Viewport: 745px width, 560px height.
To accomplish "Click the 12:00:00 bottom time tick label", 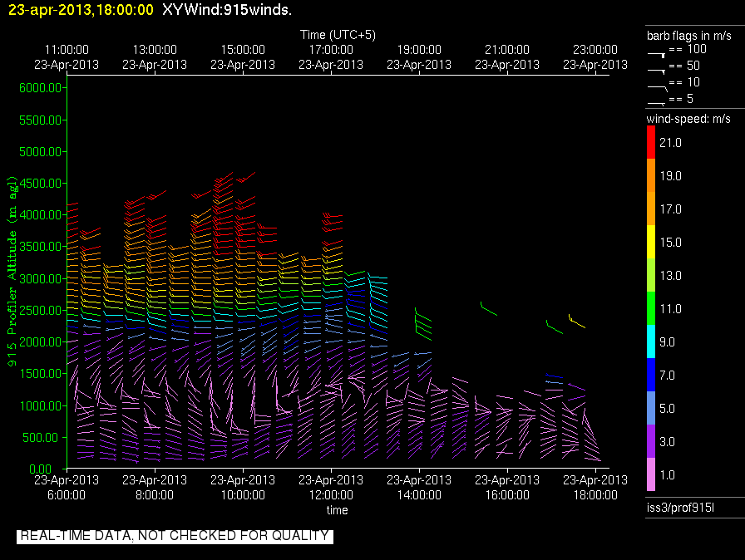I will tap(331, 494).
